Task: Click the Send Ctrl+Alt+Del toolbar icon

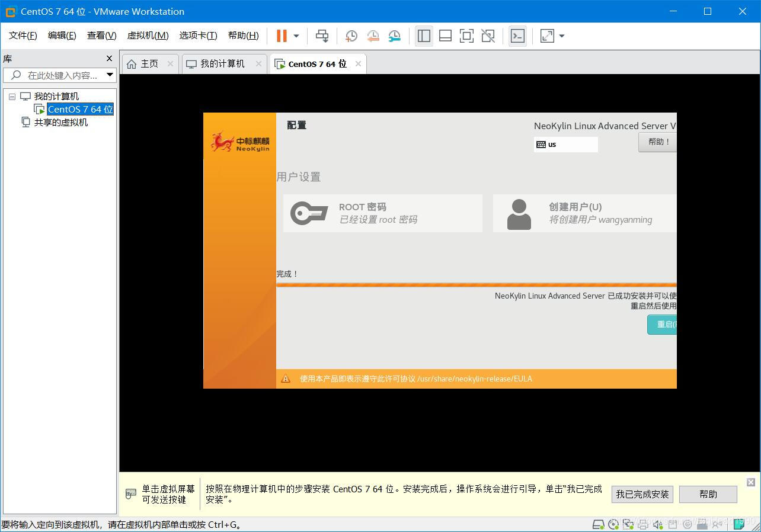Action: pyautogui.click(x=322, y=36)
